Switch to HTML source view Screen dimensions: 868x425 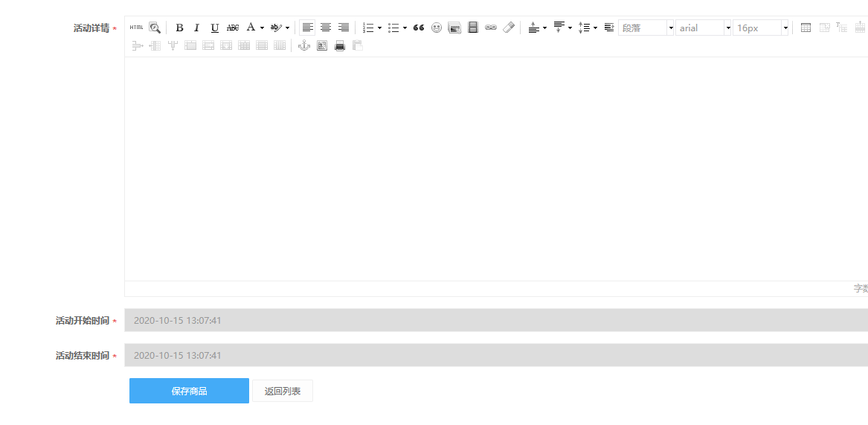click(x=136, y=27)
